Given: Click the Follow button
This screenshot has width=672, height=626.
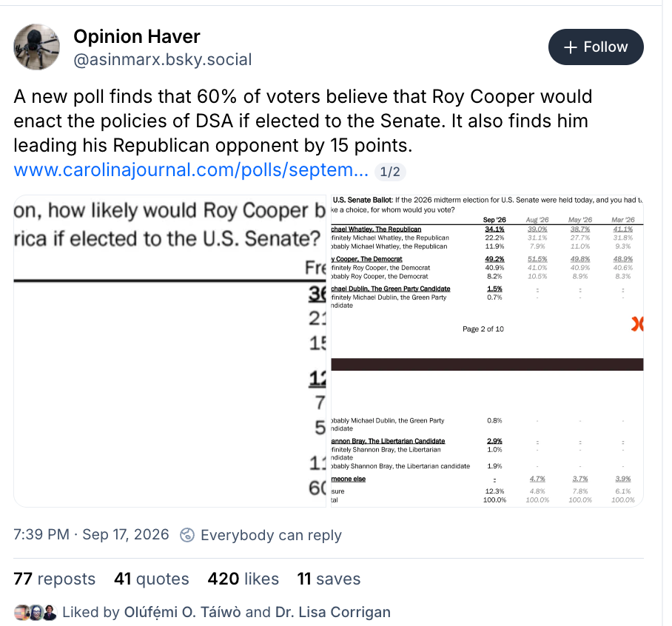Looking at the screenshot, I should tap(596, 47).
